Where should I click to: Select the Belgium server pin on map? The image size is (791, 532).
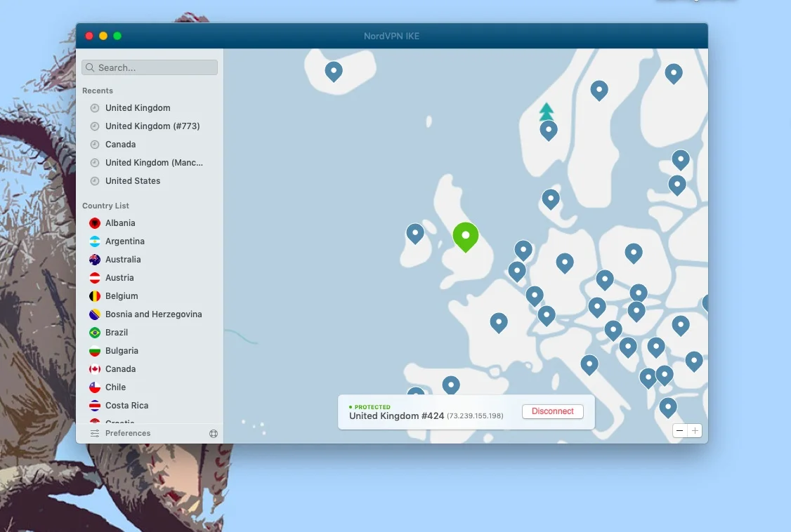516,272
